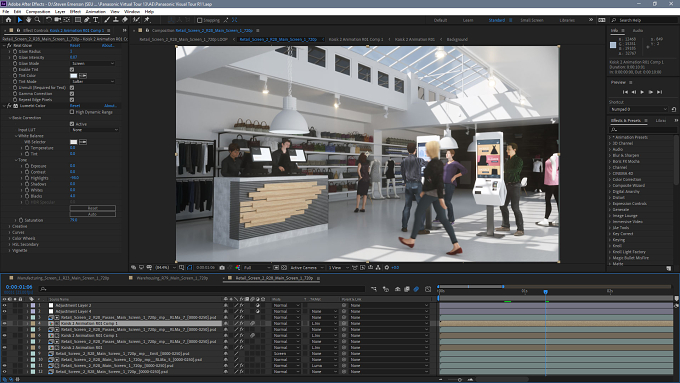
Task: Click the timeline current-time indicator
Action: pyautogui.click(x=546, y=292)
